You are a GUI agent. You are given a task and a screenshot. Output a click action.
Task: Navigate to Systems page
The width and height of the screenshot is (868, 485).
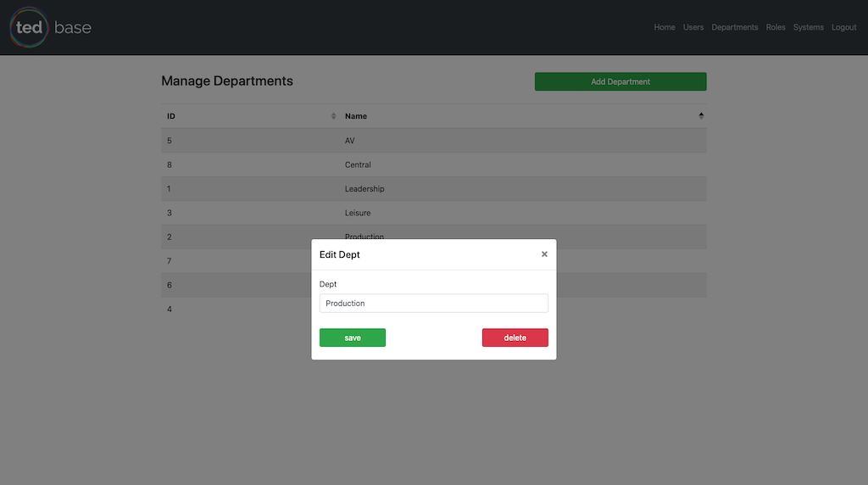click(x=808, y=27)
